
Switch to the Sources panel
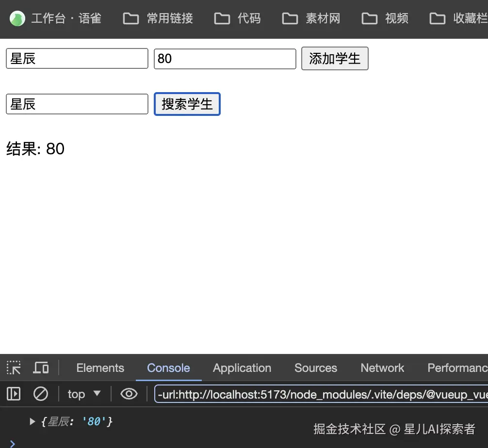315,368
